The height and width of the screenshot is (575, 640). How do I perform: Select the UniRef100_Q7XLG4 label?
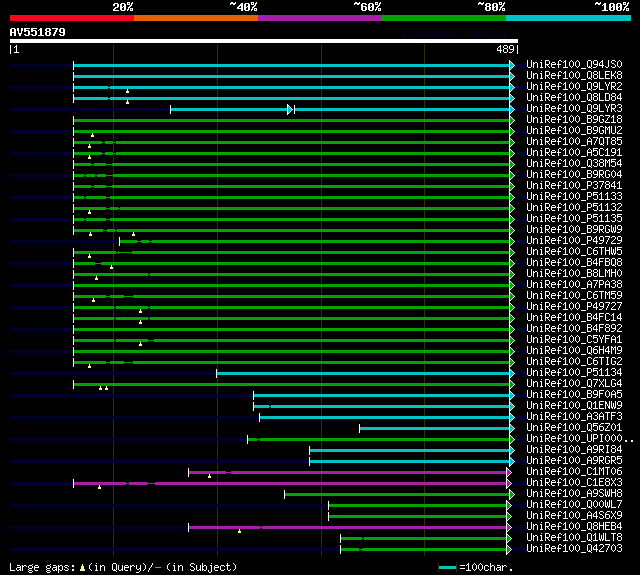click(574, 384)
